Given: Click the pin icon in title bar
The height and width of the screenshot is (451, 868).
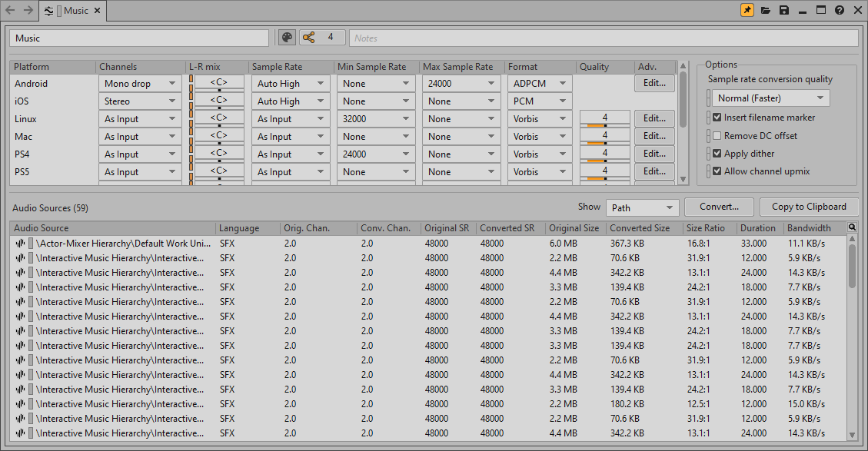Looking at the screenshot, I should 747,11.
